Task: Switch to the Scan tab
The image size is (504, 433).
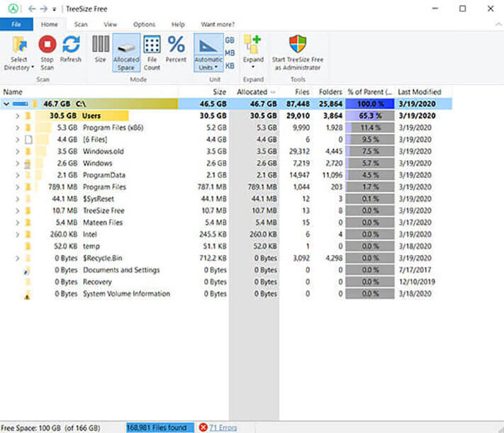Action: tap(81, 24)
